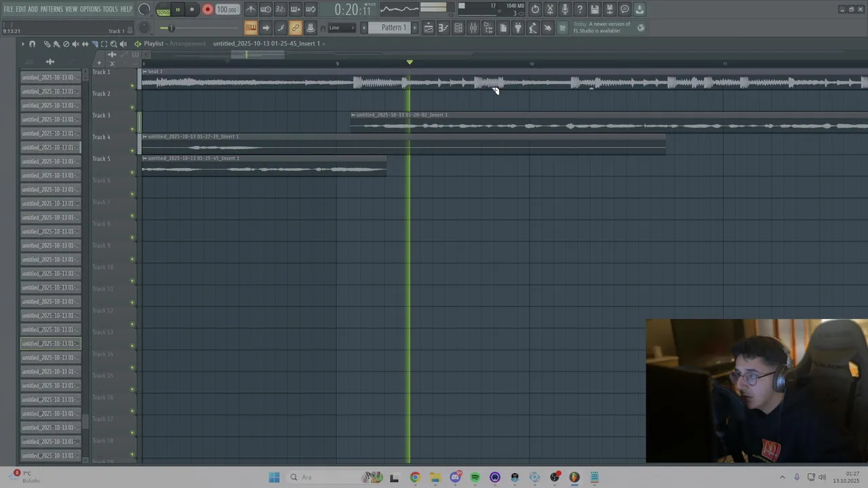The height and width of the screenshot is (488, 868).
Task: Toggle the link-to-controller chain icon
Action: pos(296,28)
